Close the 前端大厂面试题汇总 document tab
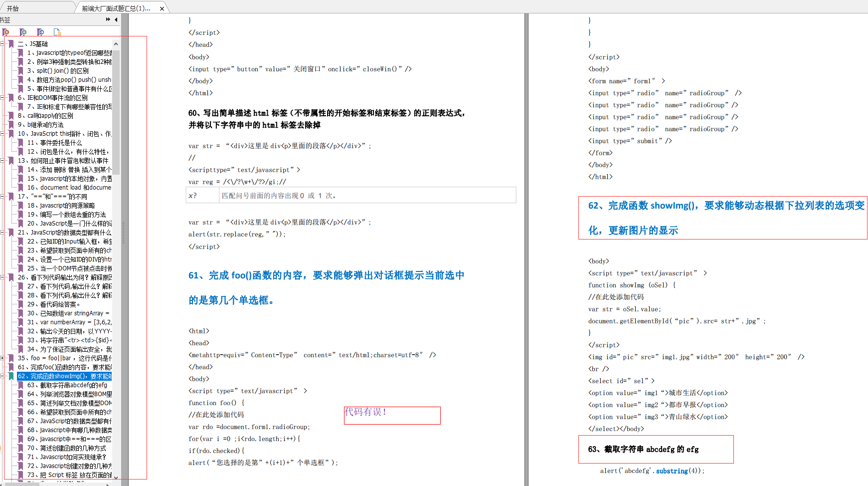 coord(162,8)
